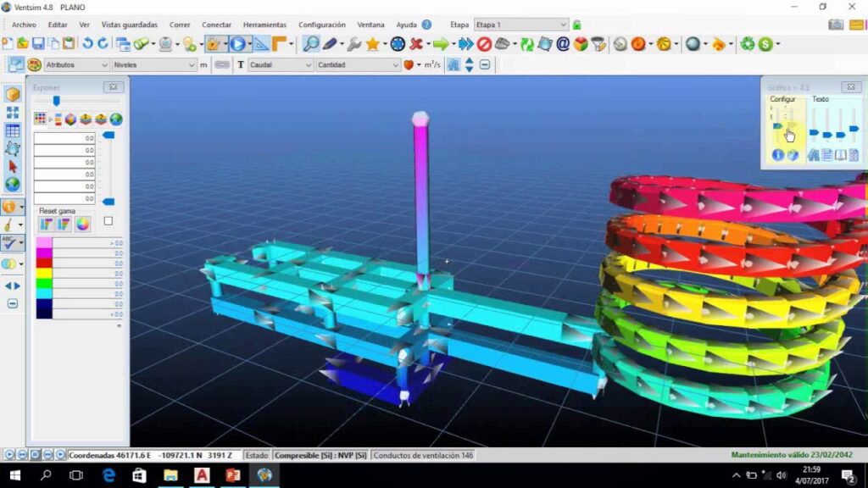This screenshot has height=488, width=868.
Task: Click the green dollar sign financial icon
Action: coord(765,44)
